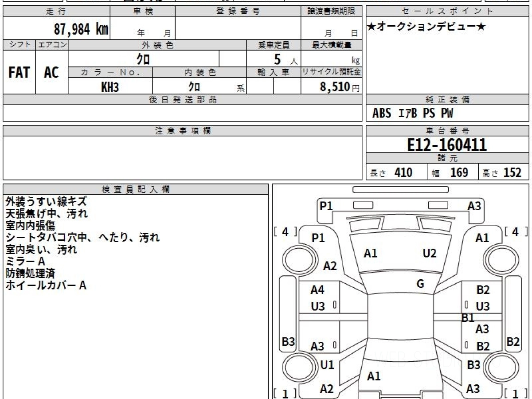The height and width of the screenshot is (399, 532).
Task: Select the equipment line ABS エアB PS PW
Action: [413, 113]
